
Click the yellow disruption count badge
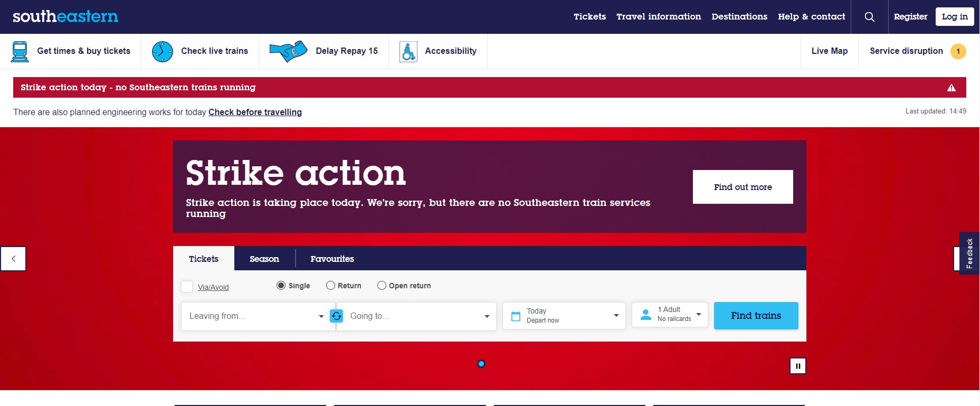[958, 51]
